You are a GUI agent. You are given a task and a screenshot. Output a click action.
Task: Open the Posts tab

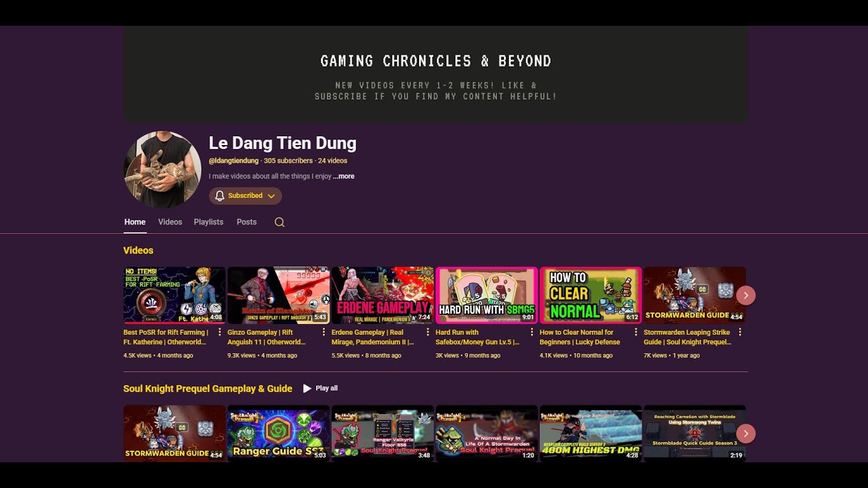[x=247, y=222]
